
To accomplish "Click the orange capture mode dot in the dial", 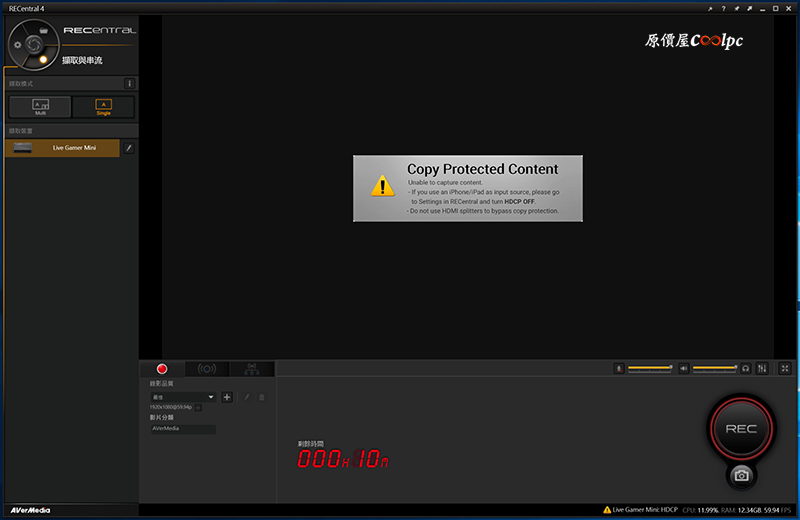I will (43, 60).
